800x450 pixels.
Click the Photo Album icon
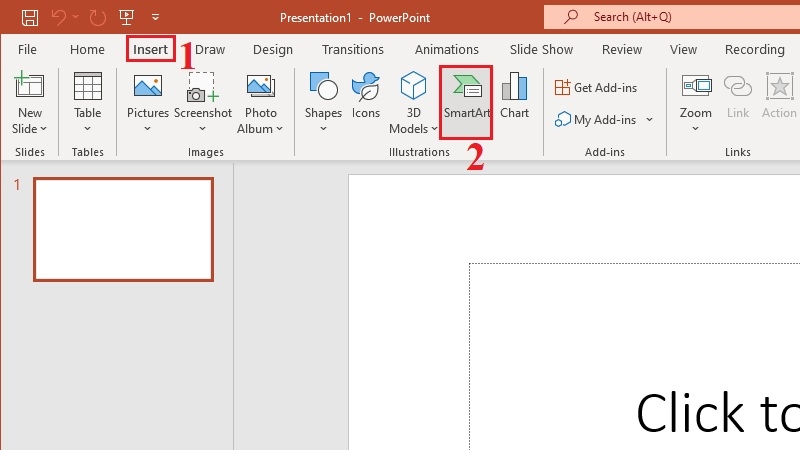click(261, 86)
